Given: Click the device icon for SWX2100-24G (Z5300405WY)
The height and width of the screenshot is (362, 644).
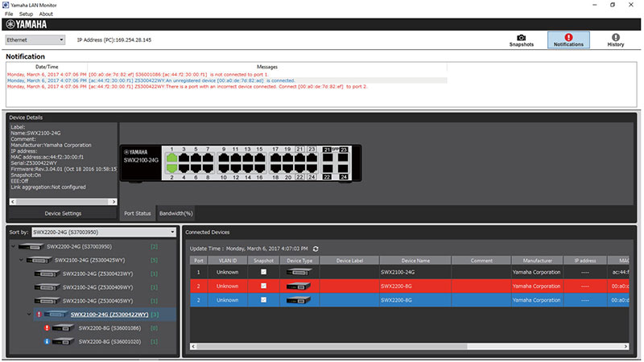Looking at the screenshot, I should [x=47, y=301].
